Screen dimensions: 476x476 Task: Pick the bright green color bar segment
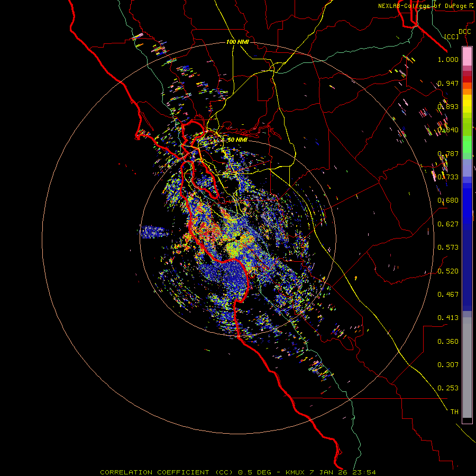click(x=467, y=144)
